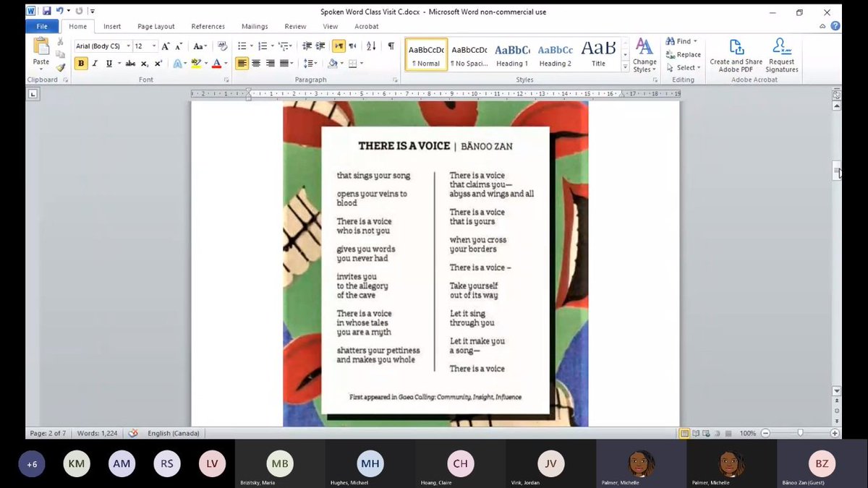Open the File tab
Screen dimensions: 868x488
click(x=41, y=26)
